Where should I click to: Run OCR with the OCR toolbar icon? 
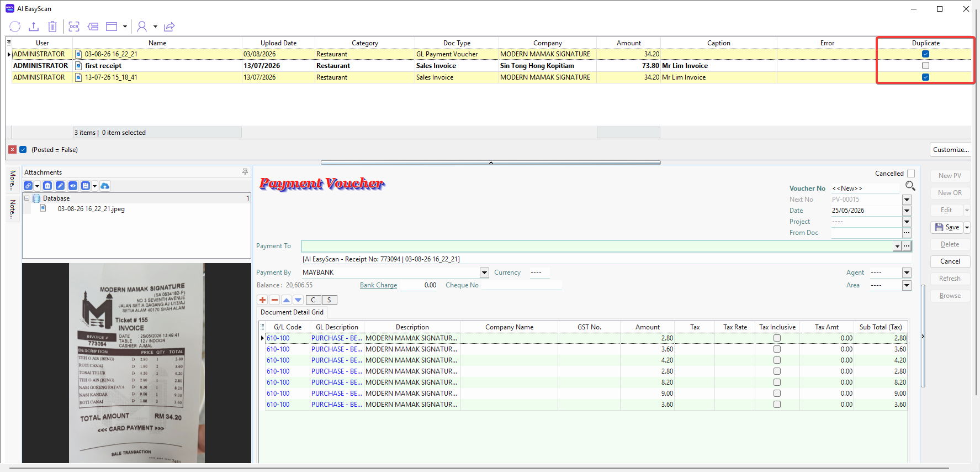pyautogui.click(x=74, y=27)
